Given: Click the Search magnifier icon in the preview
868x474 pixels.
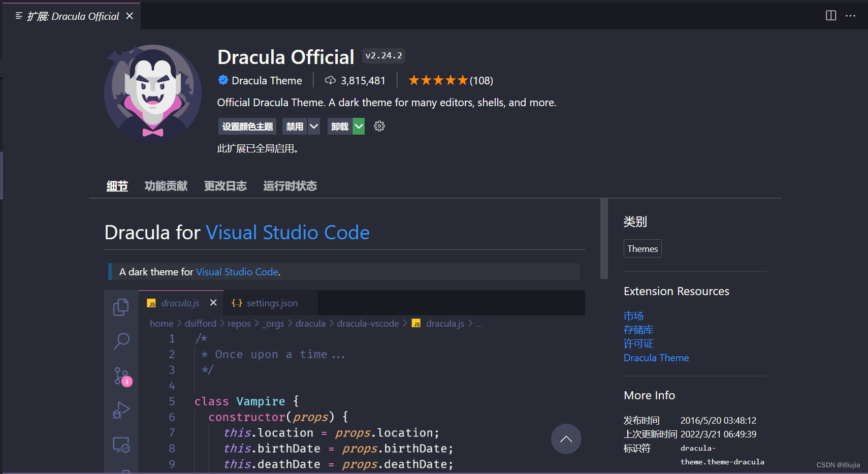Looking at the screenshot, I should tap(121, 341).
